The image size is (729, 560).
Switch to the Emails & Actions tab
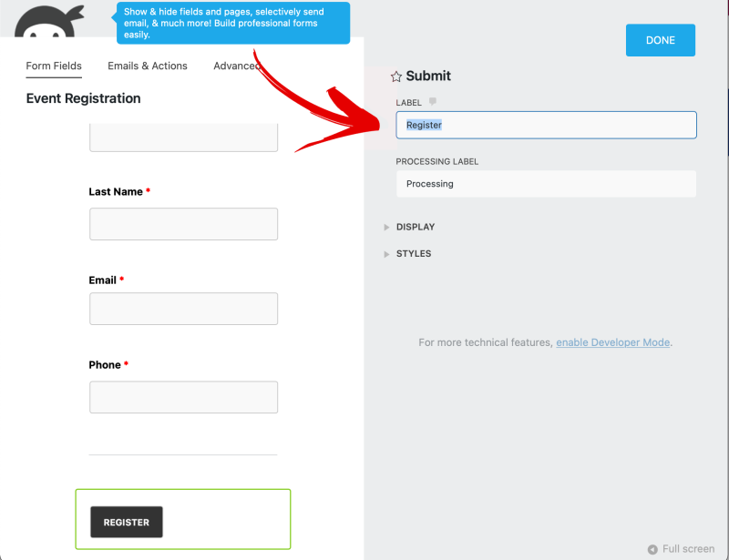(147, 66)
